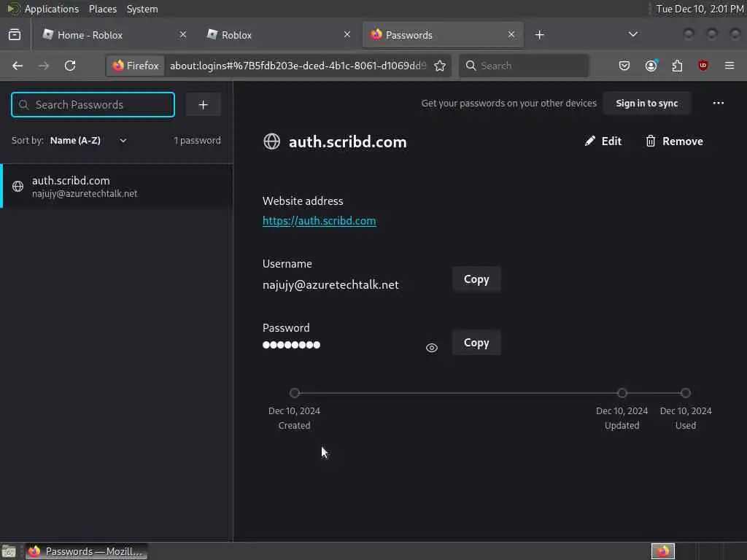Image resolution: width=747 pixels, height=560 pixels.
Task: Open a new tab
Action: [x=539, y=35]
